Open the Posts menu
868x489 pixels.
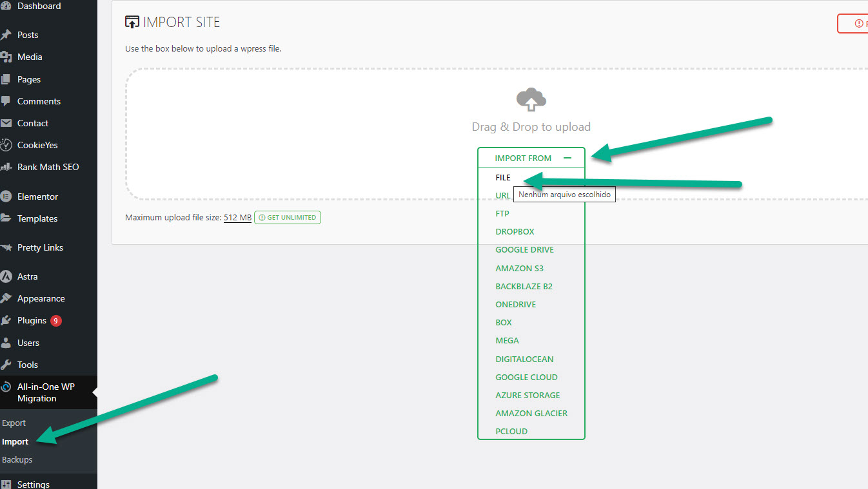click(x=28, y=35)
